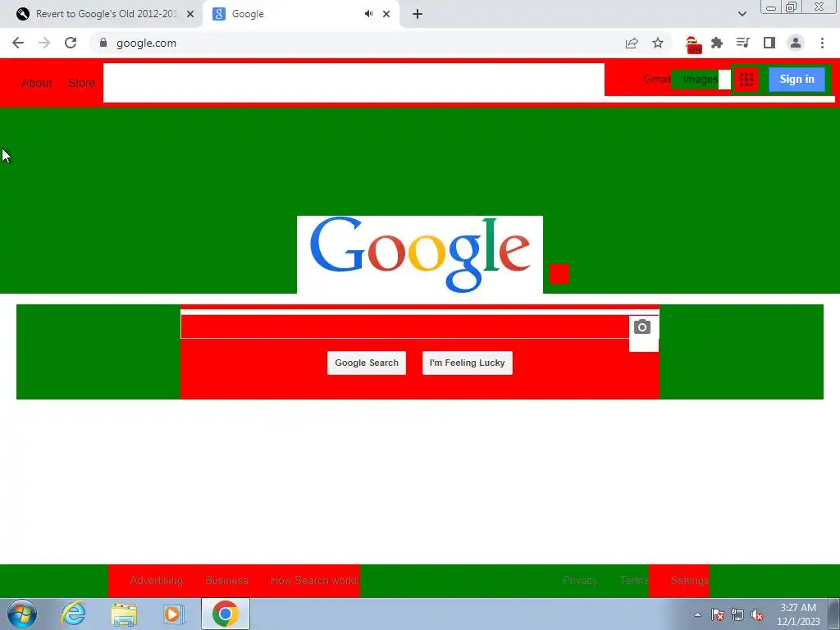The height and width of the screenshot is (630, 840).
Task: Open the About link
Action: (x=36, y=83)
